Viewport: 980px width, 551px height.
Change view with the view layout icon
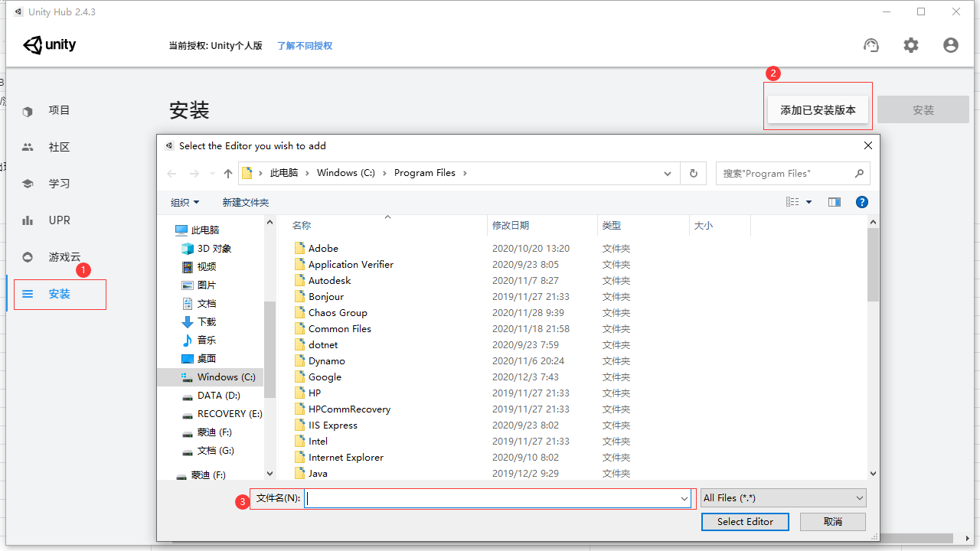(x=792, y=203)
